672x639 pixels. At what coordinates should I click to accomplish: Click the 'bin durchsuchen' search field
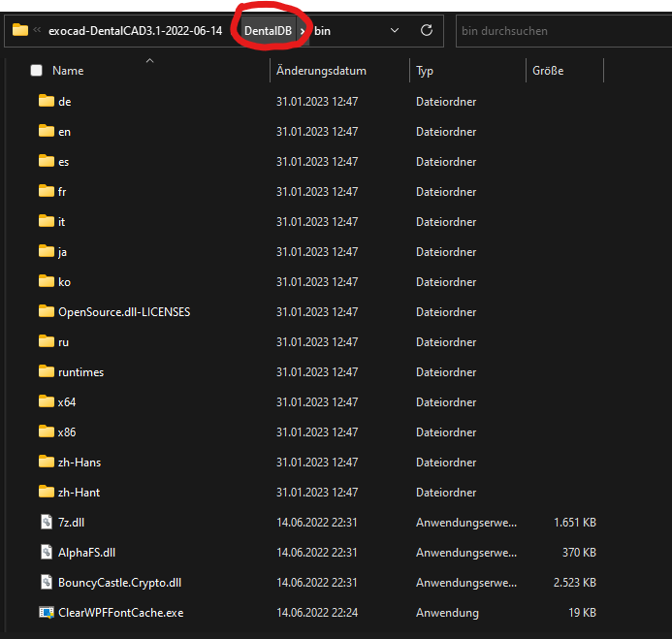click(x=563, y=31)
